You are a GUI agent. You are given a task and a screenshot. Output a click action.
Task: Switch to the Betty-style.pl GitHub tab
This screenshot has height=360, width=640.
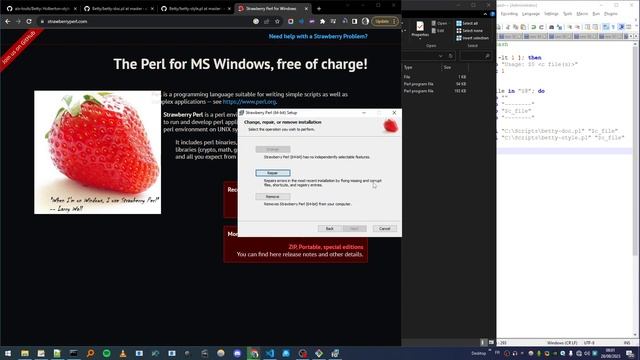[196, 9]
